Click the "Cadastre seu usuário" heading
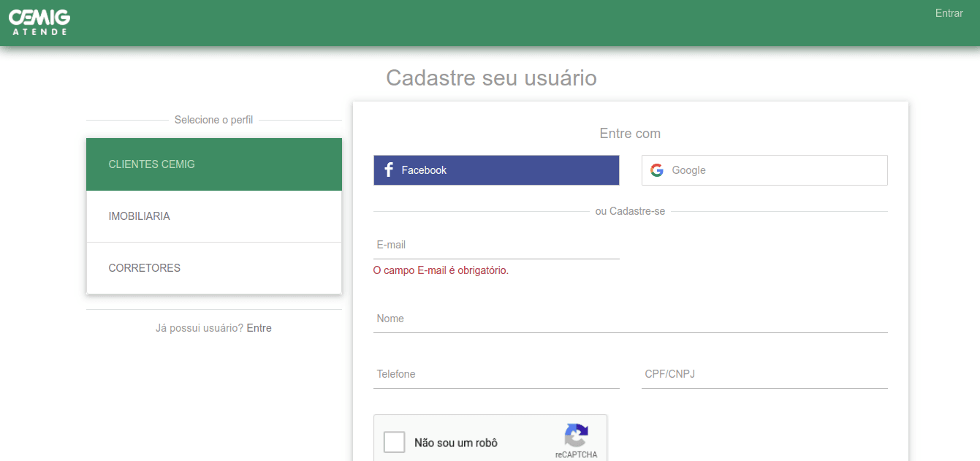Image resolution: width=980 pixels, height=461 pixels. point(491,78)
